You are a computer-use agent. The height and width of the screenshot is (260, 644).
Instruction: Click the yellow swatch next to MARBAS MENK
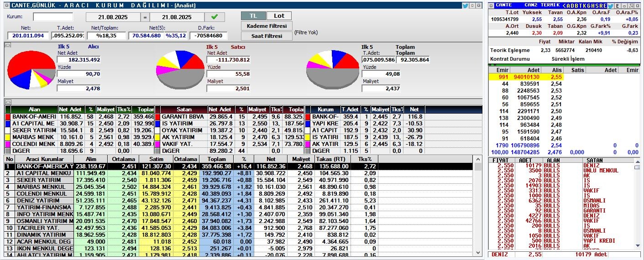pyautogui.click(x=8, y=137)
